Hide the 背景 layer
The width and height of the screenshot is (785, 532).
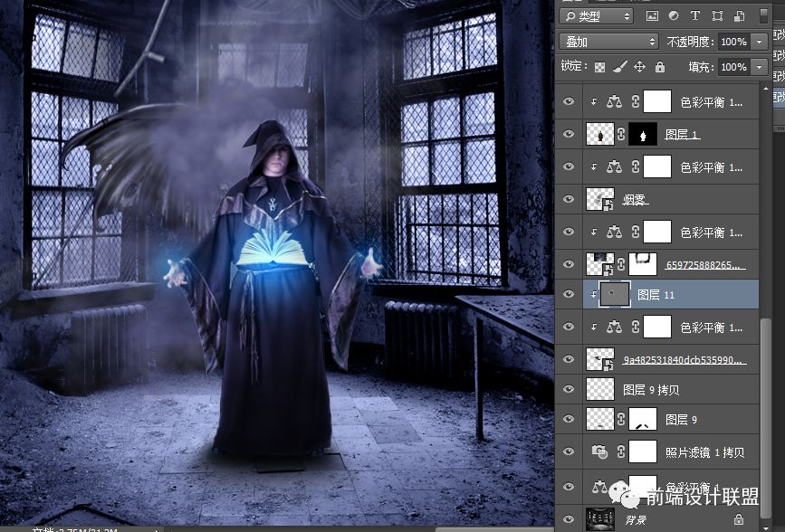click(569, 519)
